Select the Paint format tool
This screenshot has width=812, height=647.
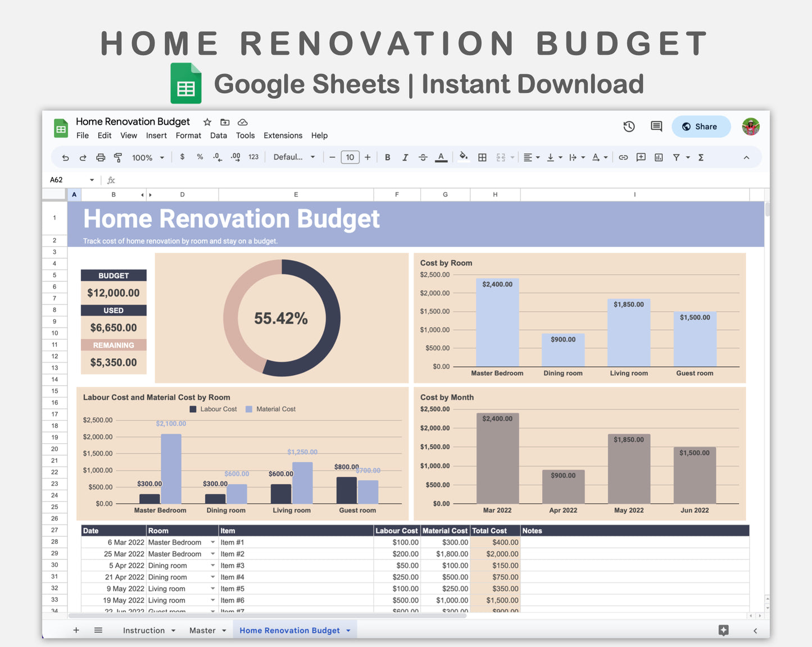[118, 158]
